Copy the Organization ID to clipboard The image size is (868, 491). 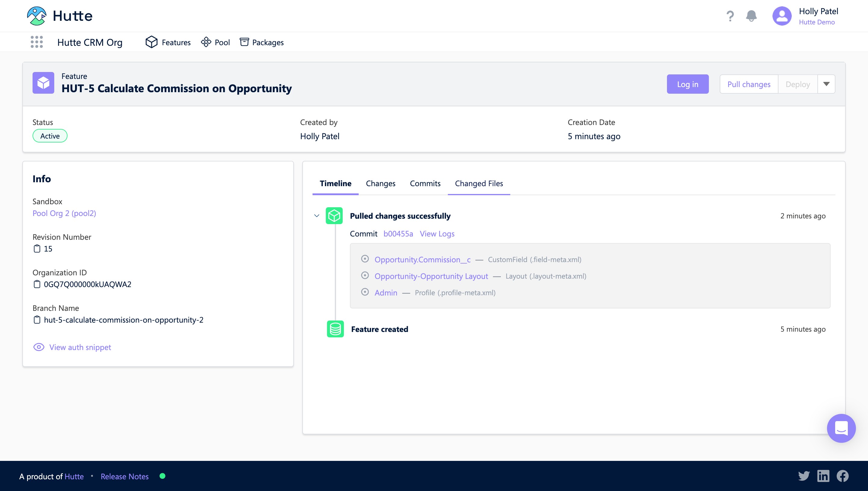[37, 284]
